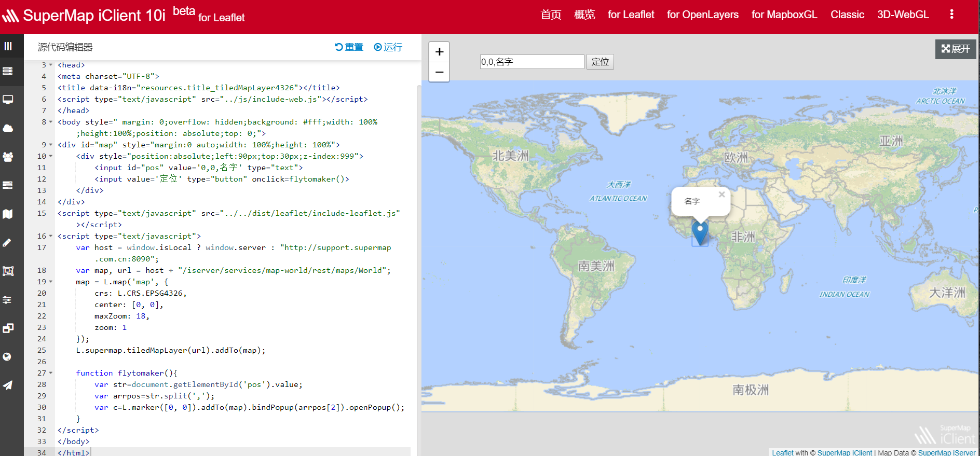This screenshot has width=980, height=456.
Task: Click the 大洋洲 label on map
Action: (947, 292)
